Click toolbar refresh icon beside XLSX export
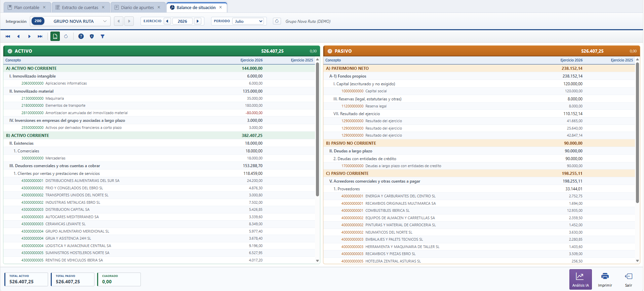The image size is (644, 291). [x=66, y=36]
